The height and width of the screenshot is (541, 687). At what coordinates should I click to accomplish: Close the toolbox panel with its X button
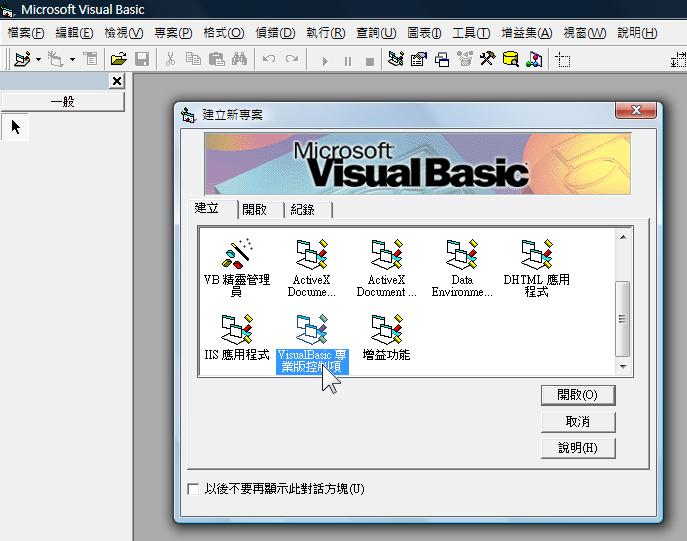[x=117, y=81]
